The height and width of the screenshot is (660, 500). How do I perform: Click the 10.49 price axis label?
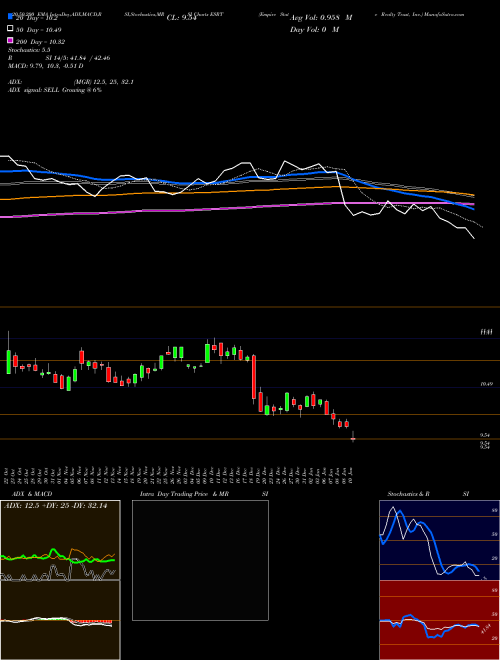(486, 384)
